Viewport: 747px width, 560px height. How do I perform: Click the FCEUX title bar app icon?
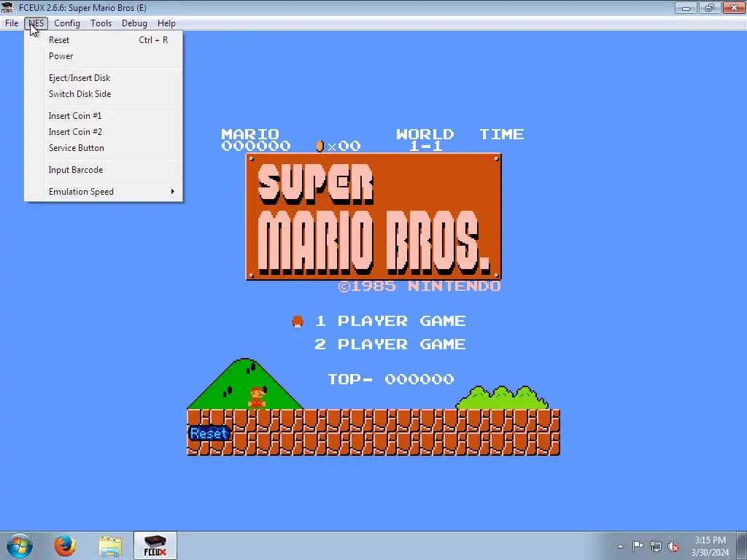coord(7,7)
